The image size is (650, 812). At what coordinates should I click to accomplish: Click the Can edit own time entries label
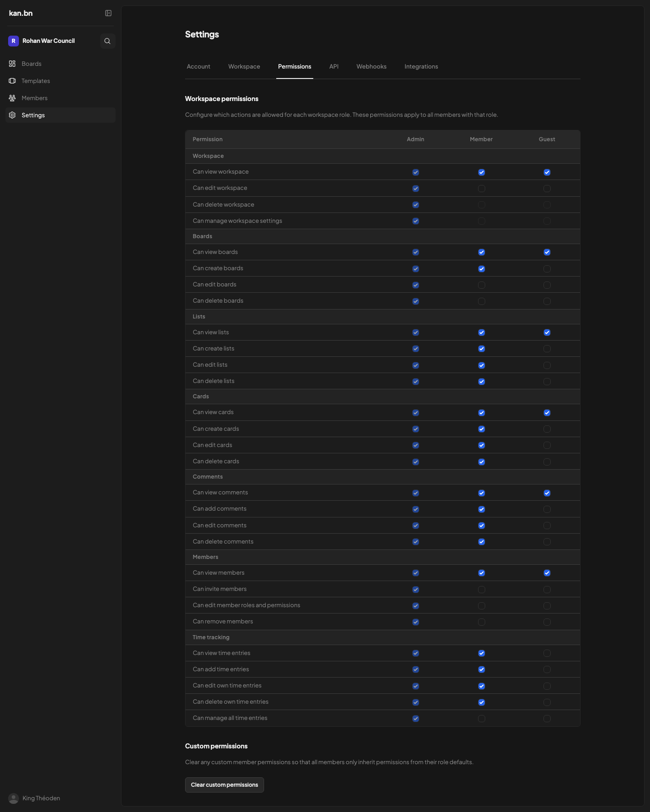tap(227, 685)
